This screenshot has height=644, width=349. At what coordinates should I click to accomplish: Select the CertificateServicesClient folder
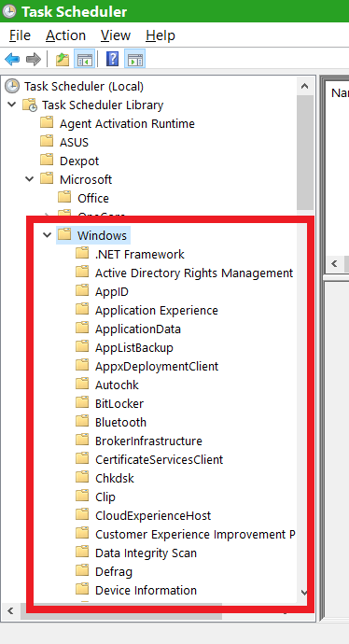(159, 459)
